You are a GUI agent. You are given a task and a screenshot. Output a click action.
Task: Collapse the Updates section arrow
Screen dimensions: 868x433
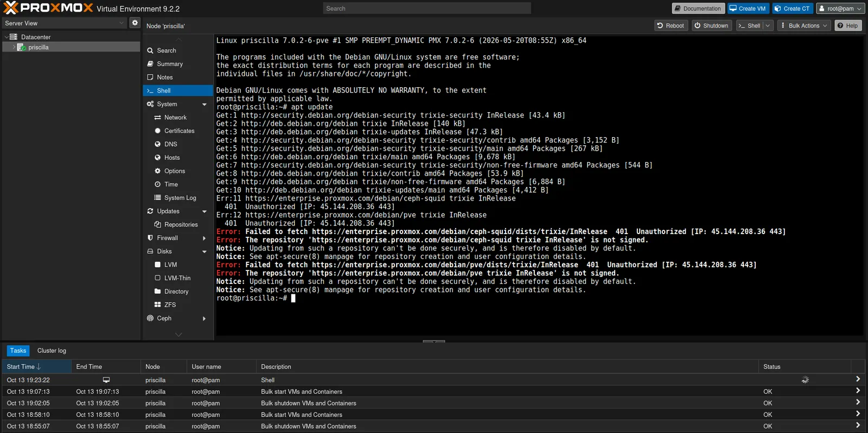(205, 211)
